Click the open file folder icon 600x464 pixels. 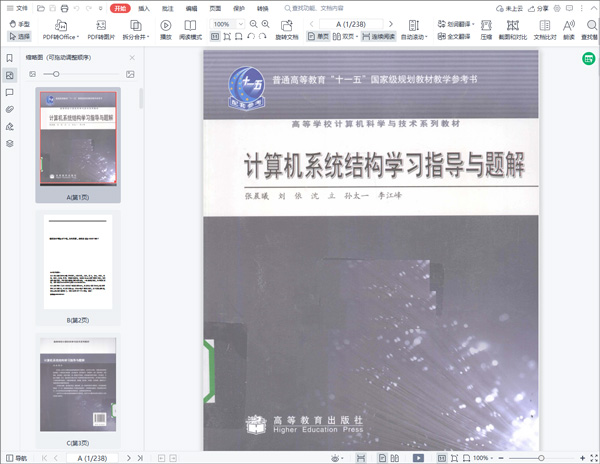click(41, 8)
